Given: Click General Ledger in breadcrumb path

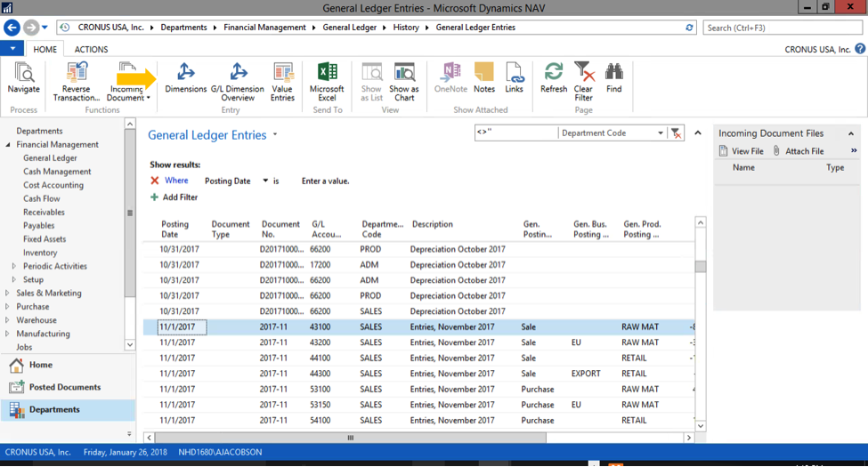Looking at the screenshot, I should 349,27.
